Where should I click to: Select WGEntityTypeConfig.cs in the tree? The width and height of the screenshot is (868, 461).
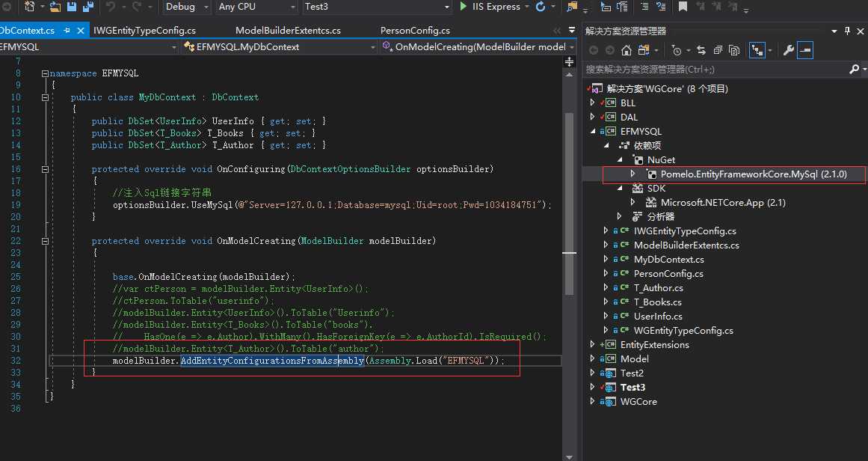[683, 330]
